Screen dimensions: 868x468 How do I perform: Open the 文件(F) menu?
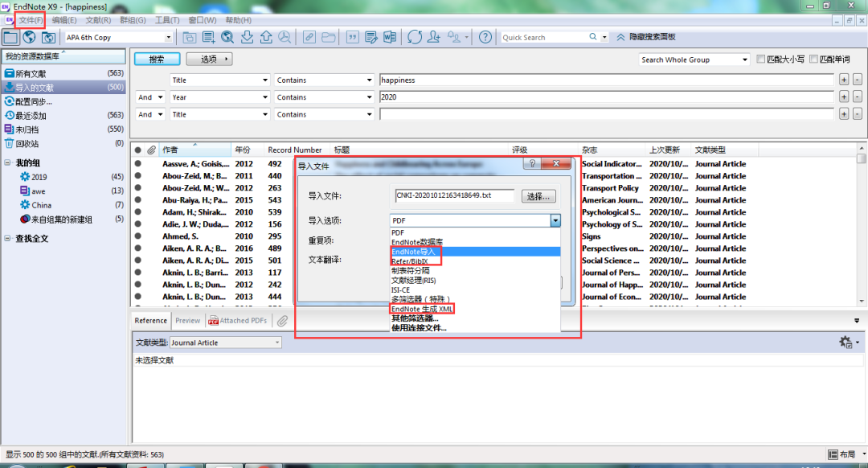point(31,20)
